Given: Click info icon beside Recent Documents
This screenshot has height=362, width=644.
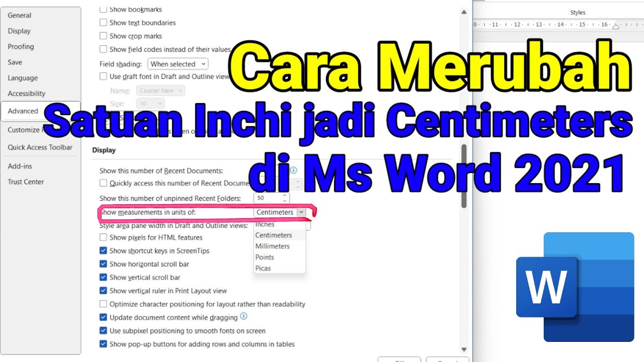Looking at the screenshot, I should (x=293, y=170).
